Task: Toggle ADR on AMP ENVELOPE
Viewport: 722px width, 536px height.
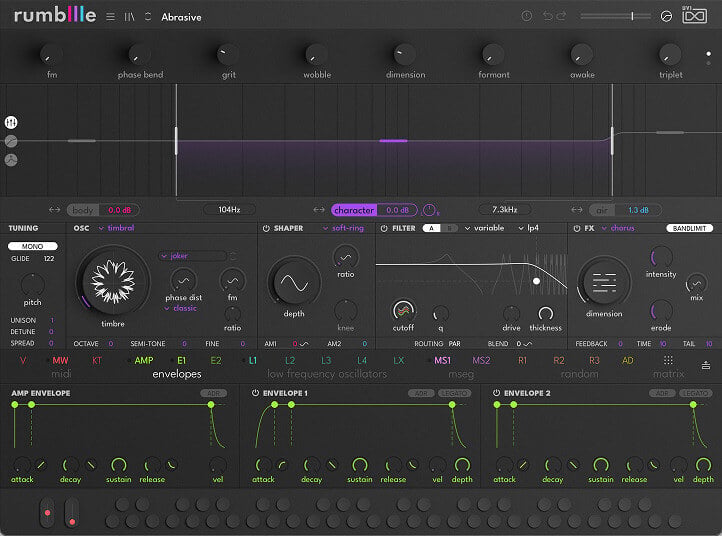Action: (214, 393)
